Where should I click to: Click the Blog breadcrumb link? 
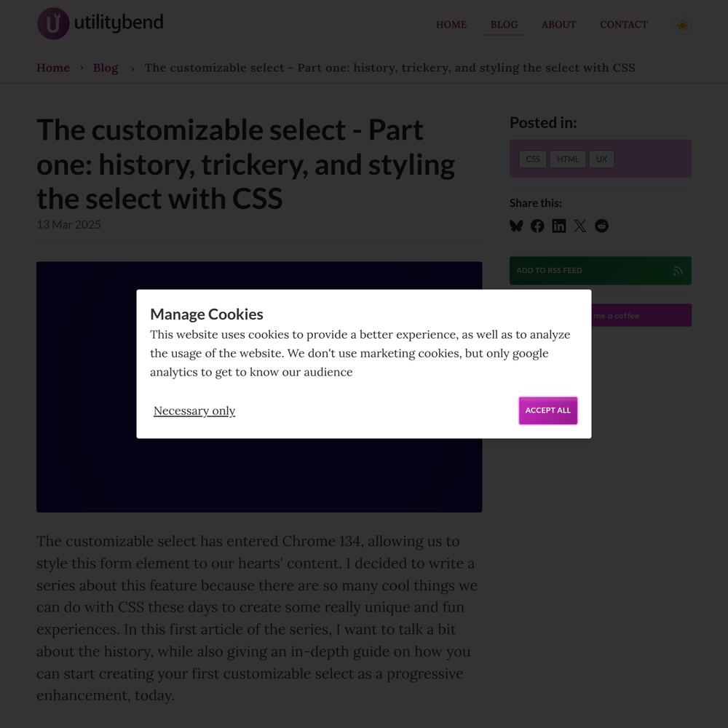coord(106,68)
